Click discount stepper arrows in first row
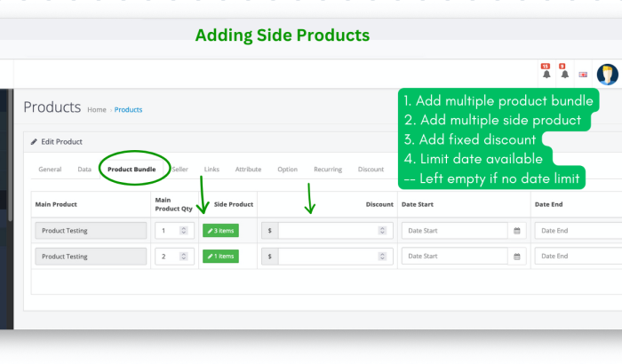The image size is (622, 364). pos(382,230)
